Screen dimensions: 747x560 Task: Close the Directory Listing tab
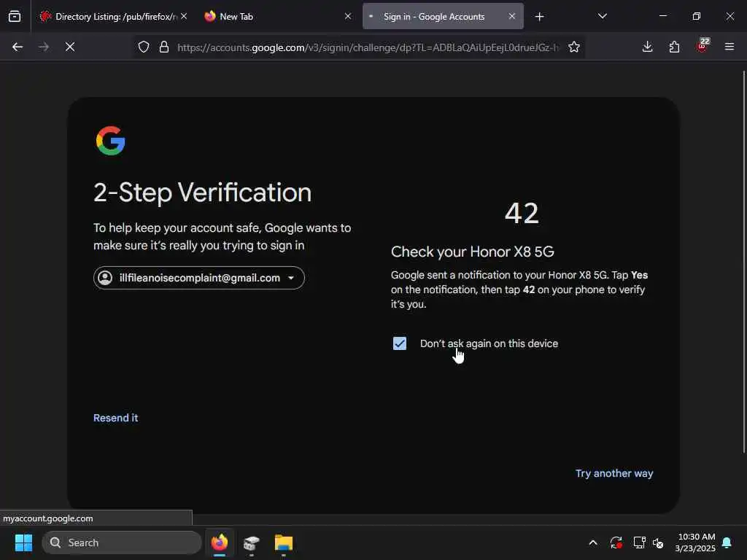point(184,16)
